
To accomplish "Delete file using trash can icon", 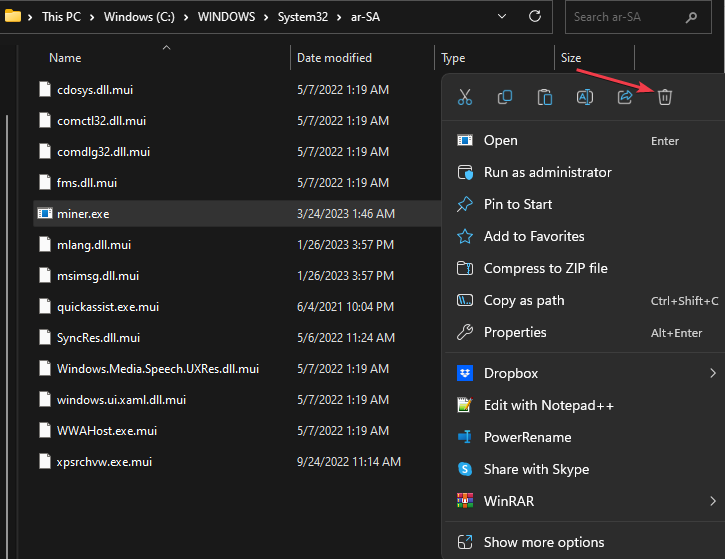I will point(665,97).
